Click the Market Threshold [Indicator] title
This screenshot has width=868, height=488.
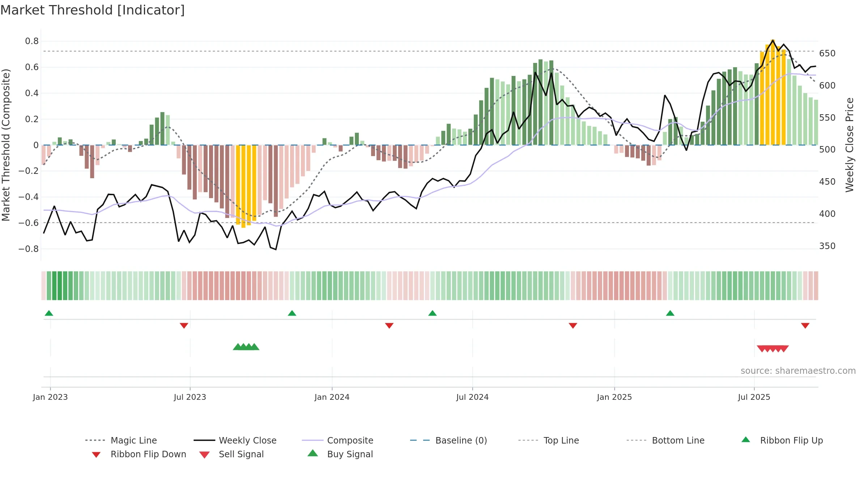(93, 10)
